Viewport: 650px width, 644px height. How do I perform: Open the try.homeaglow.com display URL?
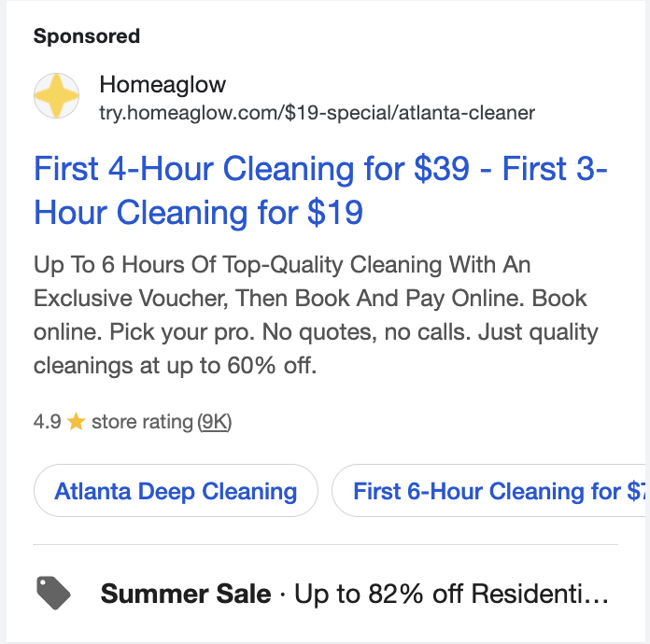(318, 113)
